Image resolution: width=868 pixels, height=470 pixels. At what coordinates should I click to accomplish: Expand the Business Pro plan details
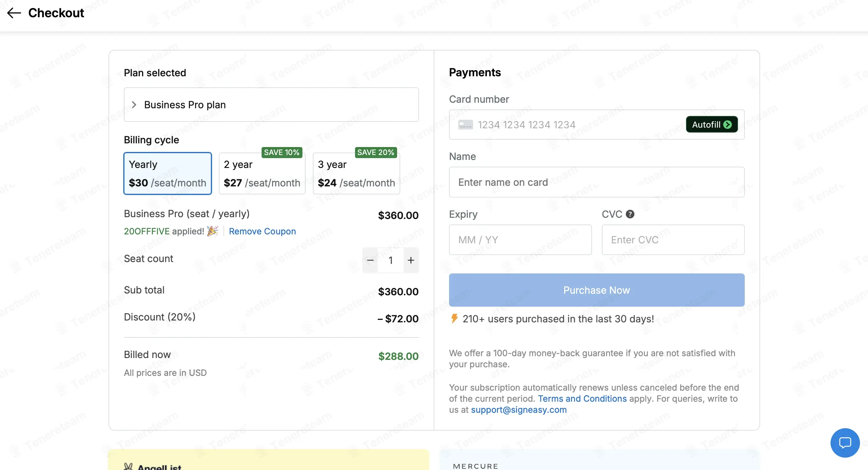click(x=271, y=105)
